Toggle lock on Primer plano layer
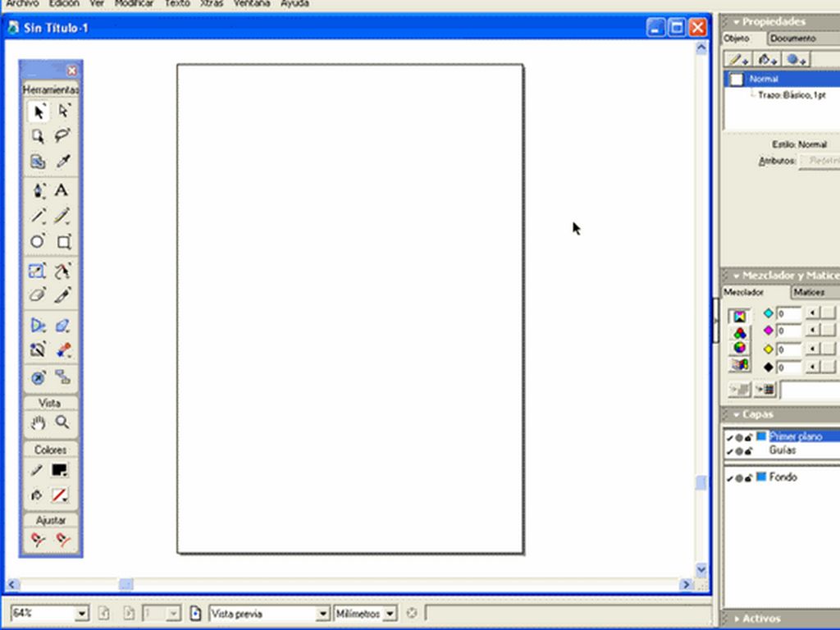Viewport: 840px width, 630px height. pos(749,437)
